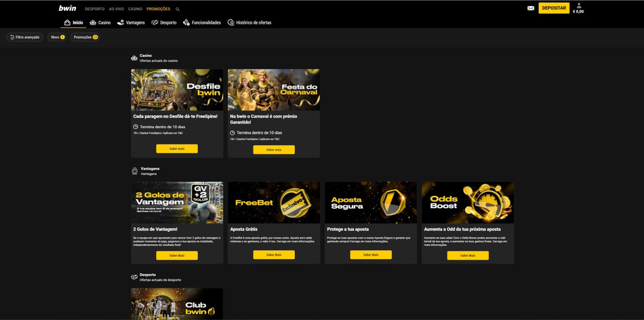Switch to the Histórico de ofertas tab
Viewport: 644px width, 320px height.
click(x=249, y=22)
